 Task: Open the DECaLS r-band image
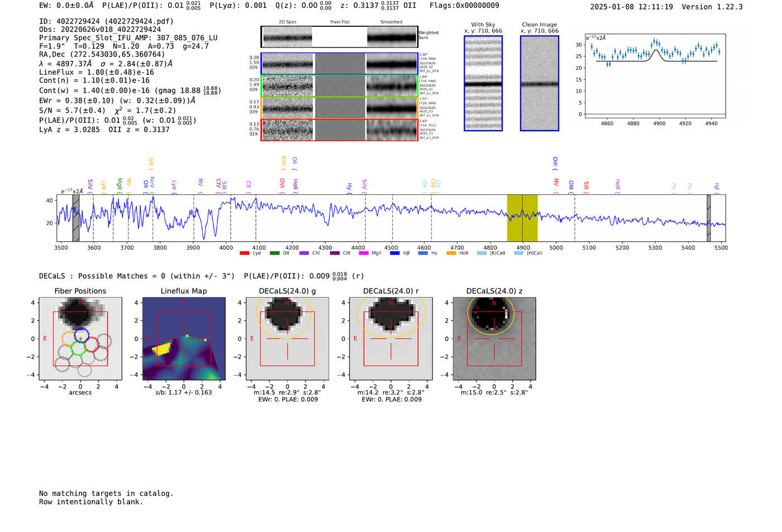tap(391, 339)
